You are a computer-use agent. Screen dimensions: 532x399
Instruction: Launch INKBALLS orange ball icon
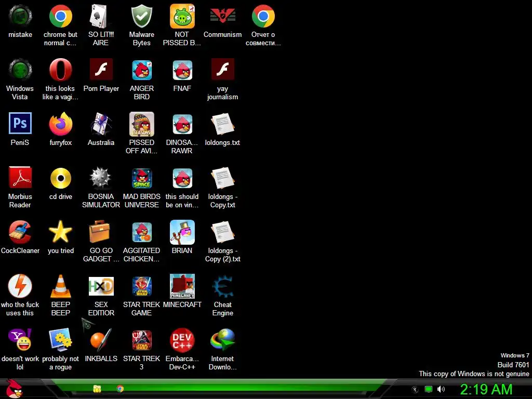click(101, 340)
